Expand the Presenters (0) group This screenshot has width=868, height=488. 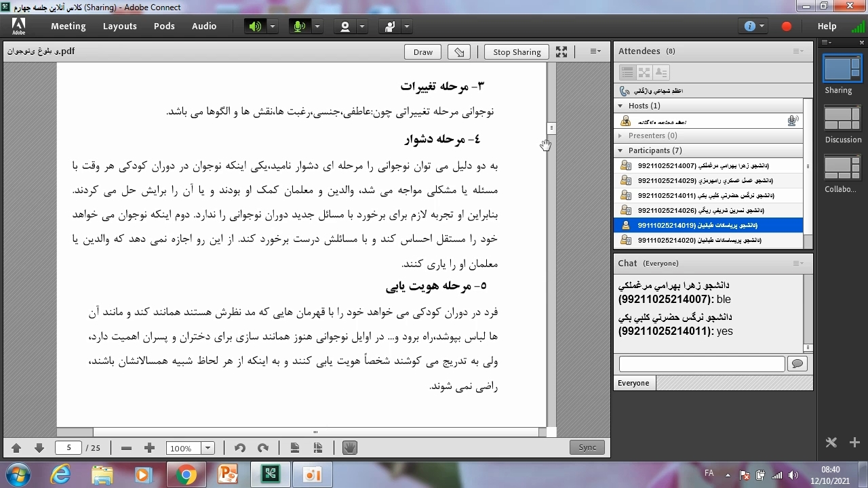click(620, 136)
